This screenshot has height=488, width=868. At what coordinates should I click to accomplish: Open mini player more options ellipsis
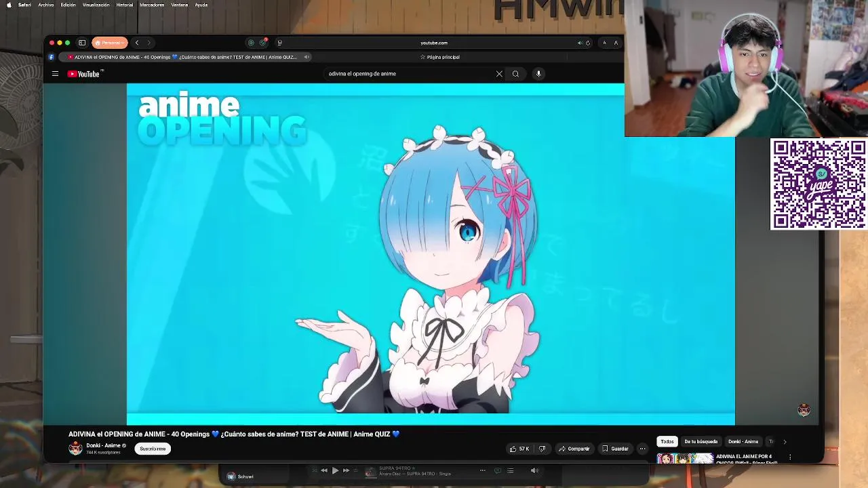point(483,470)
